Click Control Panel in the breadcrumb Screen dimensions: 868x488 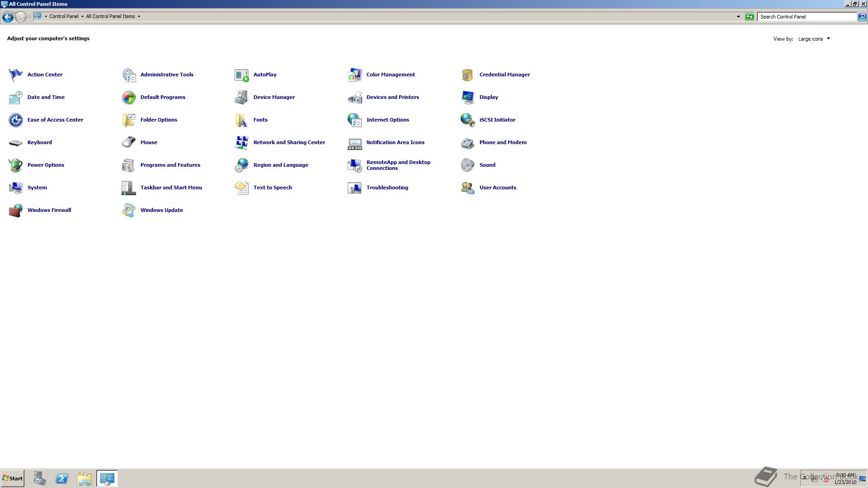point(64,16)
